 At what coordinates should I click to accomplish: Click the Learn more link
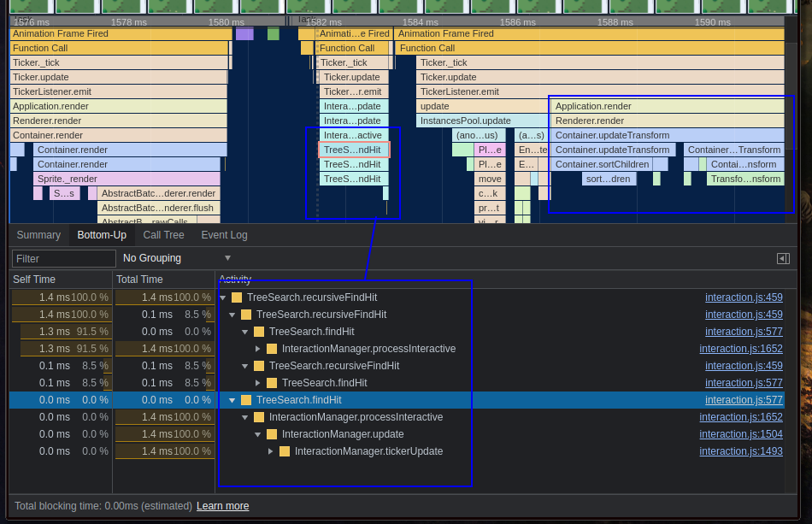223,506
